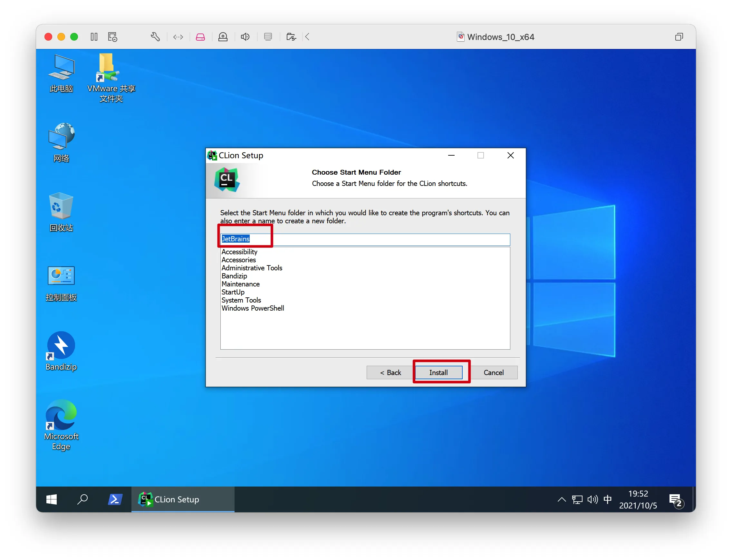Select Windows PowerShell folder entry

pyautogui.click(x=253, y=308)
